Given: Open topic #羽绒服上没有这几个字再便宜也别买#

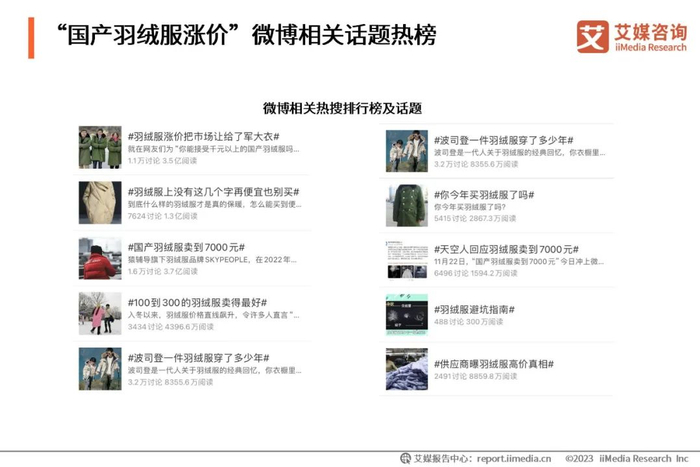Looking at the screenshot, I should (x=213, y=192).
